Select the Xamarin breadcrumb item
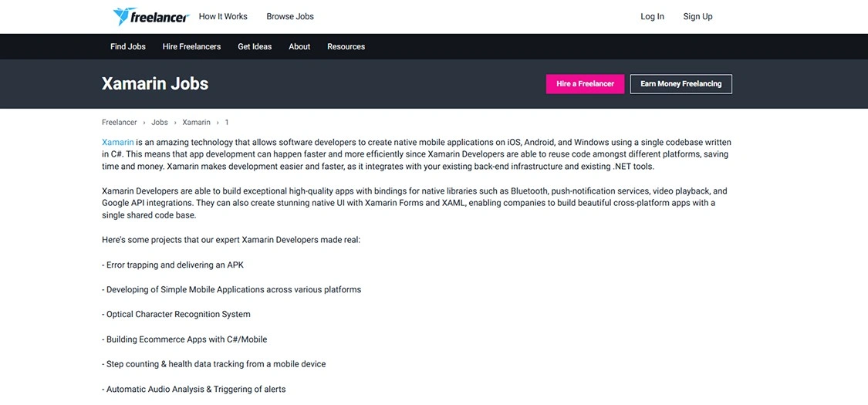868x405 pixels. [x=197, y=122]
